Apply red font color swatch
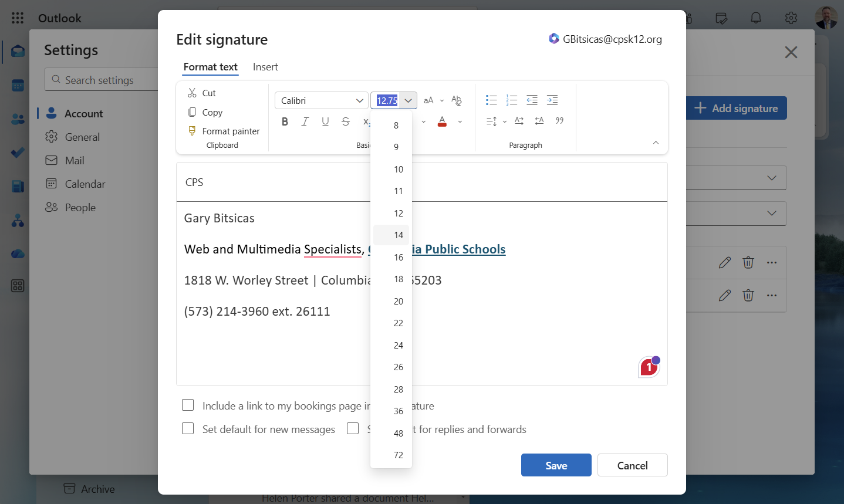The width and height of the screenshot is (844, 504). 443,121
